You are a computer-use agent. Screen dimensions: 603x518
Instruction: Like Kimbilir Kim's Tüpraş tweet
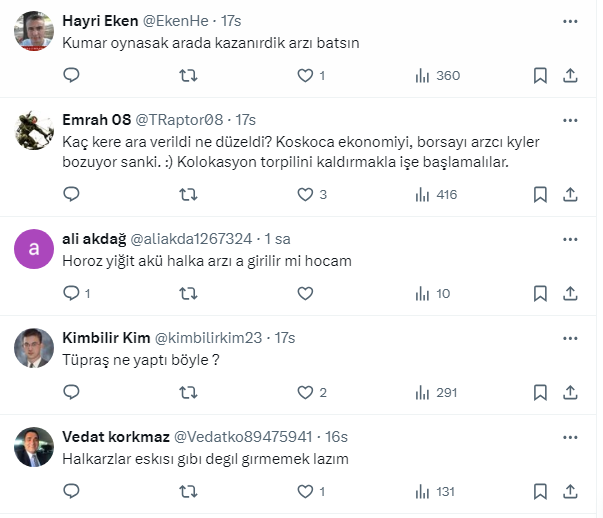306,393
